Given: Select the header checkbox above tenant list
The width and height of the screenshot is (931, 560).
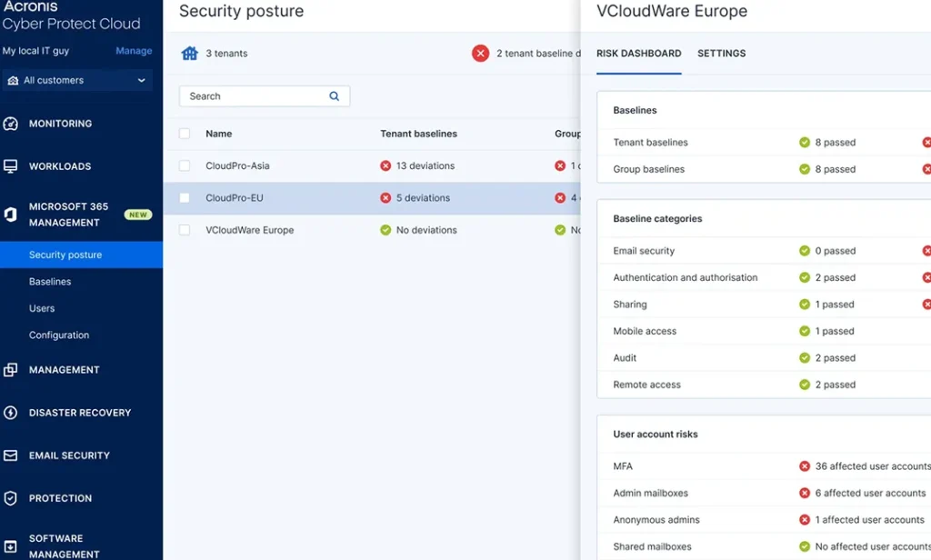Looking at the screenshot, I should tap(185, 134).
